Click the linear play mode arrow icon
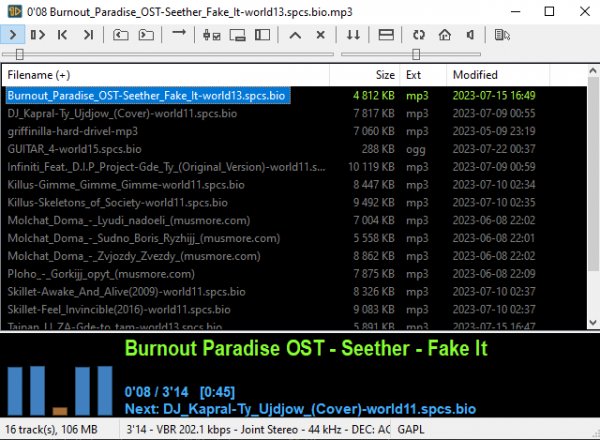 178,34
